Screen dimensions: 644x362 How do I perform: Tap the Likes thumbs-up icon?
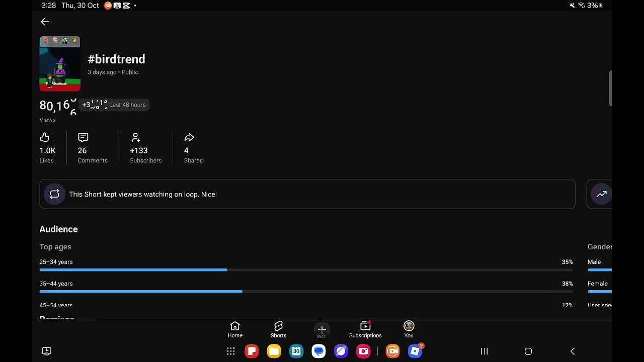coord(45,137)
